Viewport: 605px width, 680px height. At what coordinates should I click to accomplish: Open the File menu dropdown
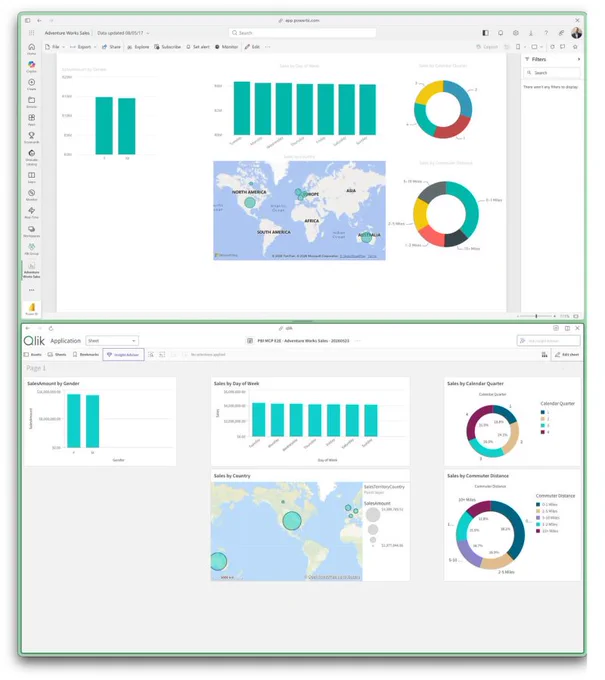[55, 47]
